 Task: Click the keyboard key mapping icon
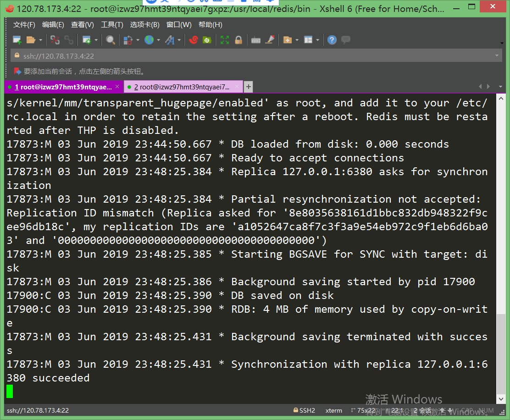coord(256,40)
